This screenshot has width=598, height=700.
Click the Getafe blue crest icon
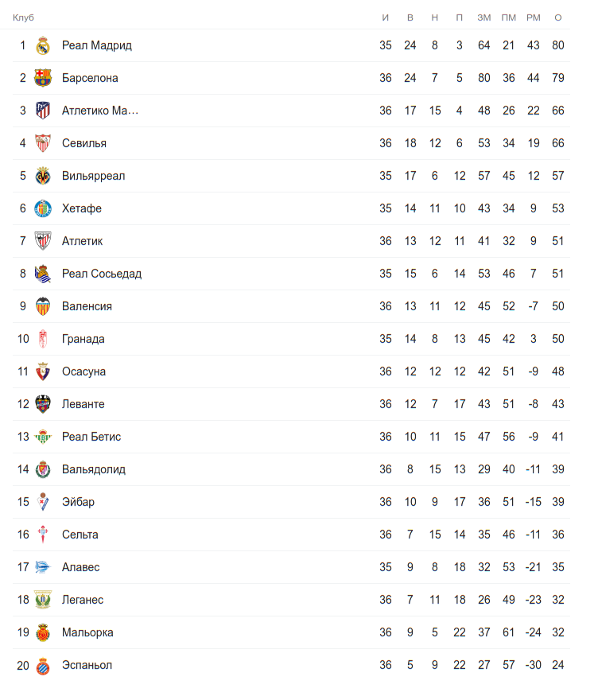click(x=43, y=208)
